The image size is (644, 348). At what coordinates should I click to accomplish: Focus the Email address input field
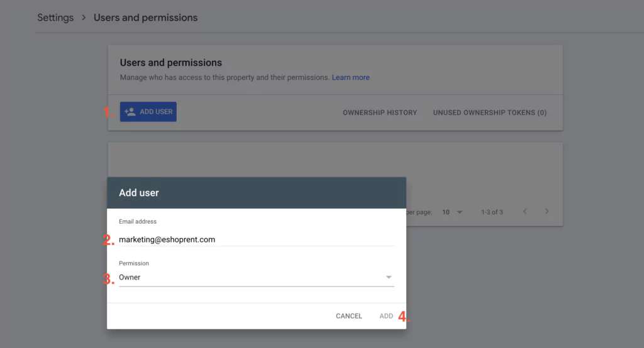(256, 239)
